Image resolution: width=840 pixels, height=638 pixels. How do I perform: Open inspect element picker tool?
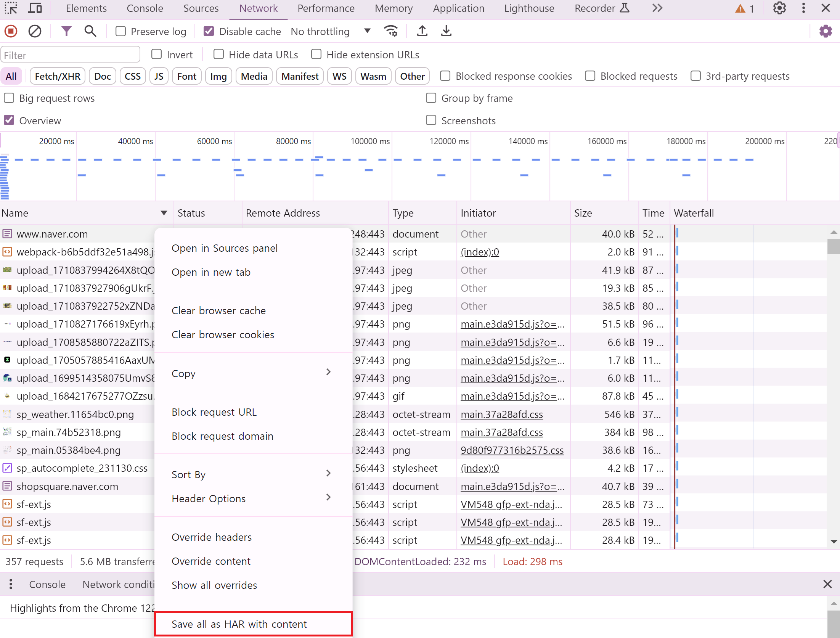tap(11, 8)
